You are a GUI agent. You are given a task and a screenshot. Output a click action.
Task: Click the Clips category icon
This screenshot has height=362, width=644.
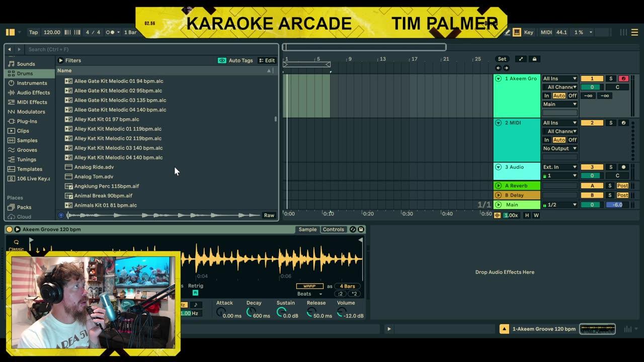click(12, 131)
